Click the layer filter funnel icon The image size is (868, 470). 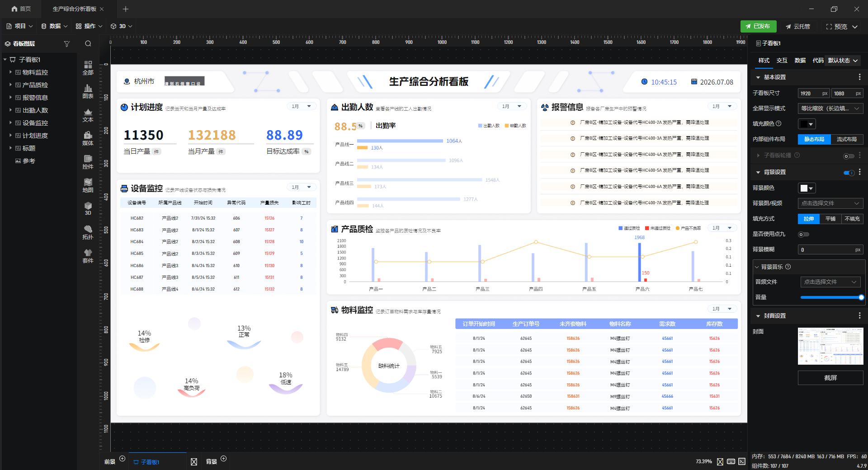[x=67, y=44]
